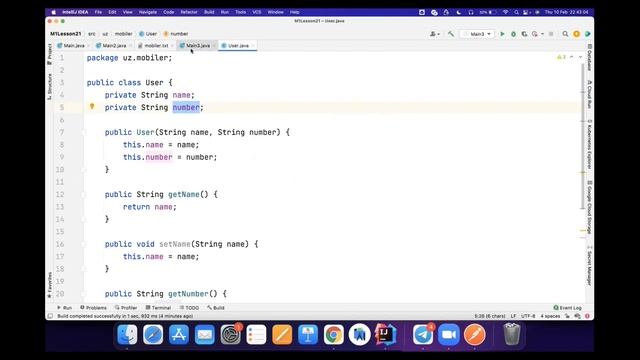Viewport: 640px width, 360px height.
Task: Open the Profiler tool window
Action: (x=126, y=308)
